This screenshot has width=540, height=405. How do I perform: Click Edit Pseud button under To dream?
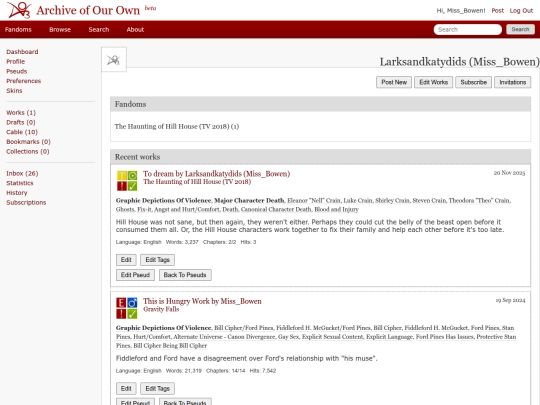click(135, 275)
